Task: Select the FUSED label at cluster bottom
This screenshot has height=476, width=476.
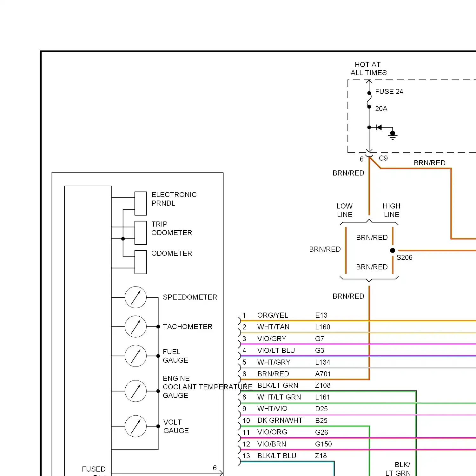Action: [x=94, y=469]
